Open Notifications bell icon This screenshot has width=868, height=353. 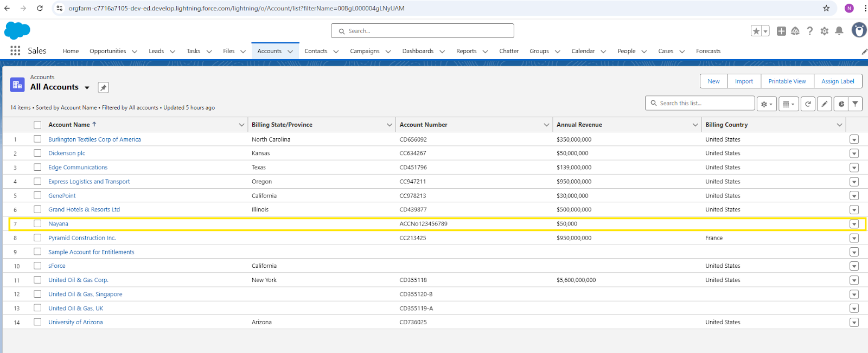(x=839, y=31)
